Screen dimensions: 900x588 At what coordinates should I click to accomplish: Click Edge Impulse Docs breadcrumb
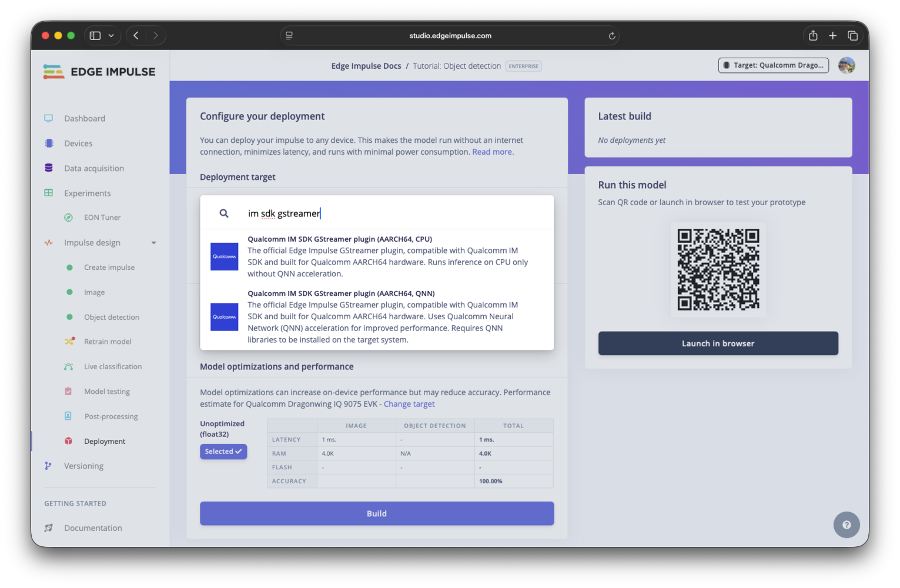coord(366,66)
